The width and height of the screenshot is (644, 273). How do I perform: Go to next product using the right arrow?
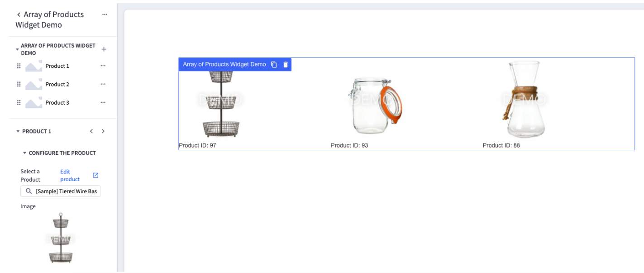(x=103, y=131)
